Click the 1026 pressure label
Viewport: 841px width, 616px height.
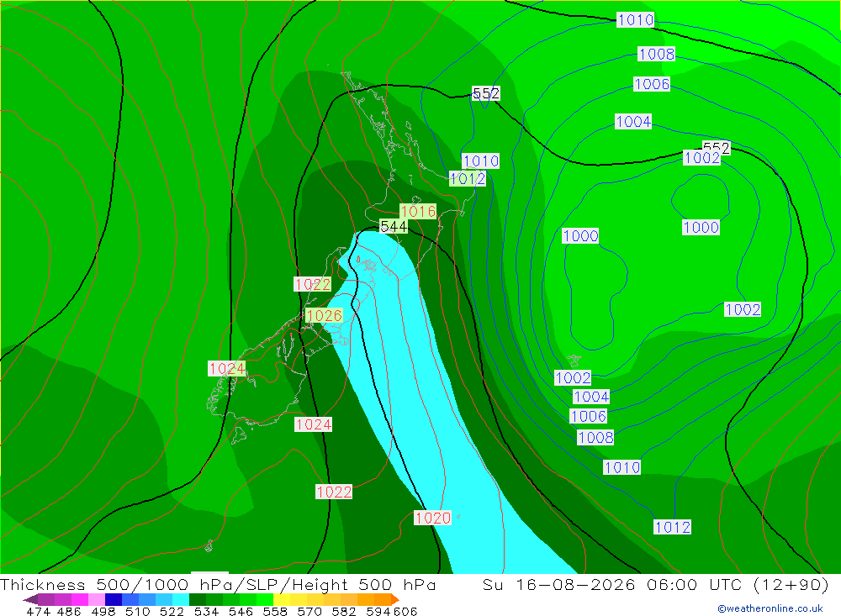click(x=324, y=316)
